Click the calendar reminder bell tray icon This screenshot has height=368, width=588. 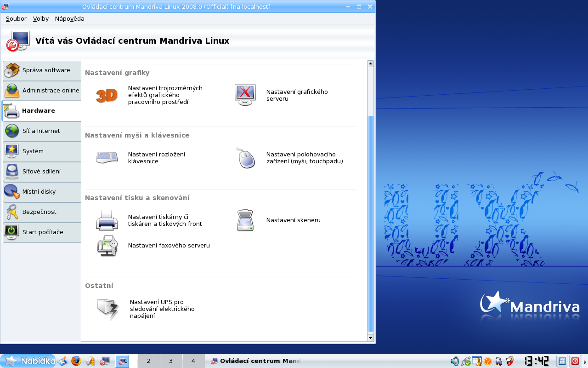[x=477, y=361]
